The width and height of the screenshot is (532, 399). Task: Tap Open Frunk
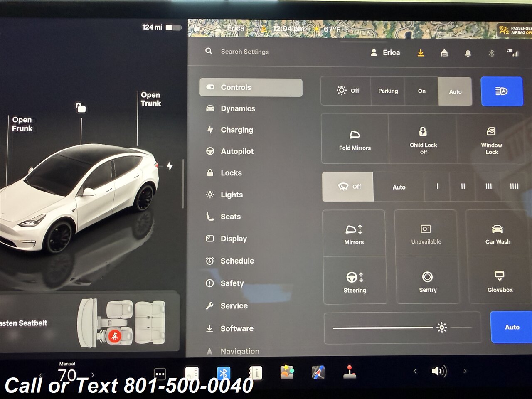point(22,124)
